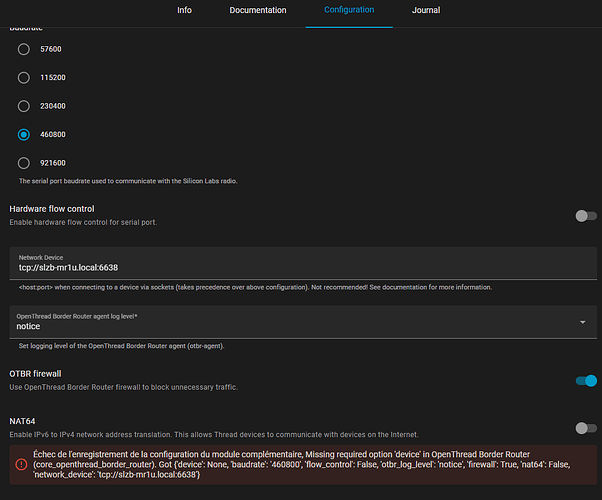Turn on the NAT64 switch
Viewport: 602px width, 500px height.
click(x=585, y=427)
